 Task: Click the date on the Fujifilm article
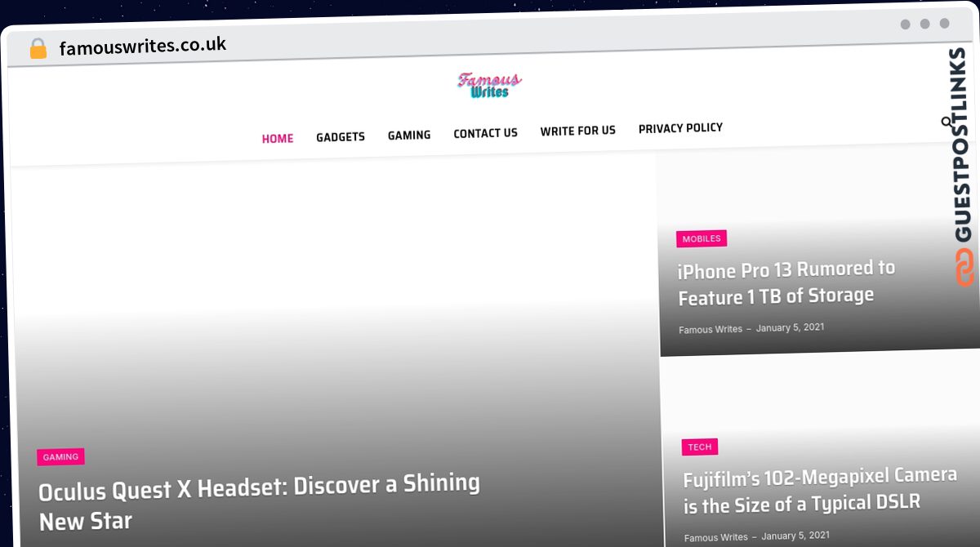tap(795, 536)
